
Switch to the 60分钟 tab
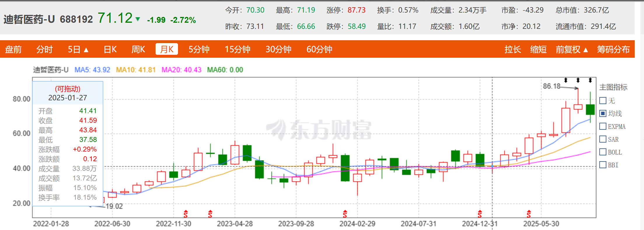point(319,49)
